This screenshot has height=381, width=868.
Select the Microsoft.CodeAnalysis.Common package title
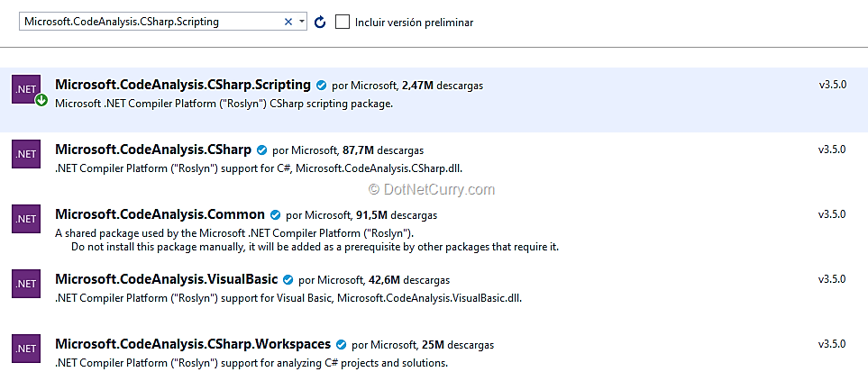[x=160, y=214]
